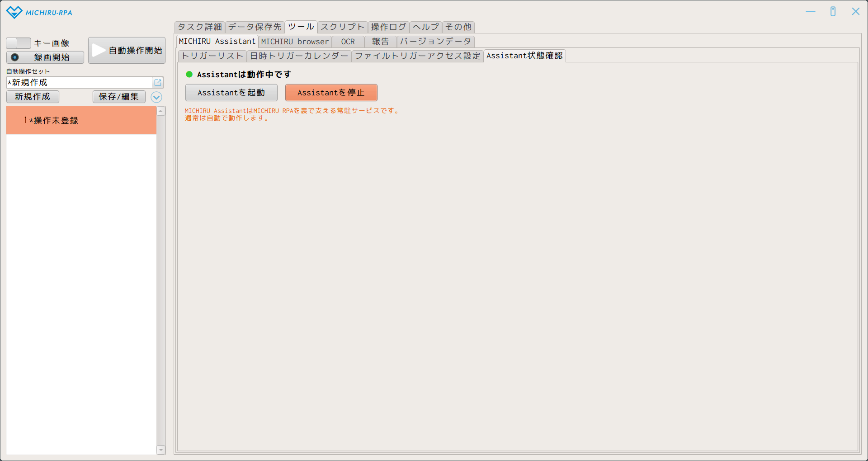Screen dimensions: 868x461
Task: Open the スクリプト tab
Action: point(342,27)
